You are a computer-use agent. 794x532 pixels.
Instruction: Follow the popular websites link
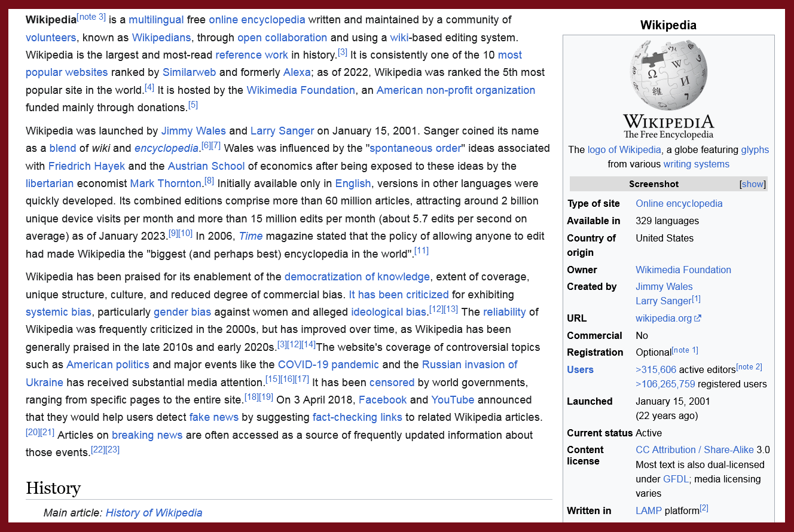(66, 72)
